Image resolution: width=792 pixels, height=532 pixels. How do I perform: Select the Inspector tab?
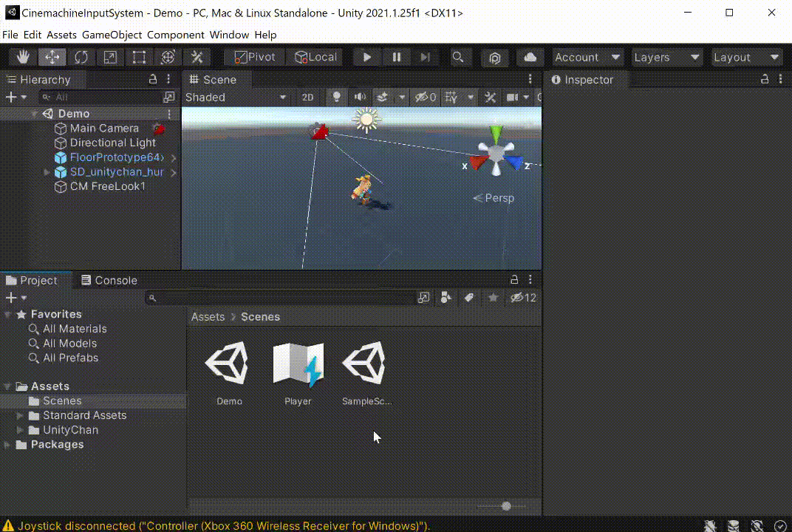[582, 80]
